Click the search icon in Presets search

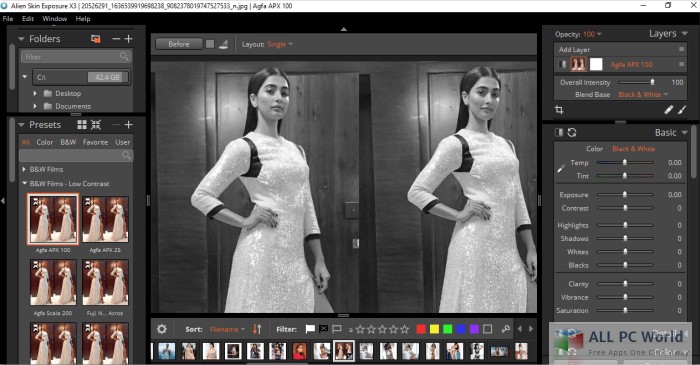pos(126,155)
